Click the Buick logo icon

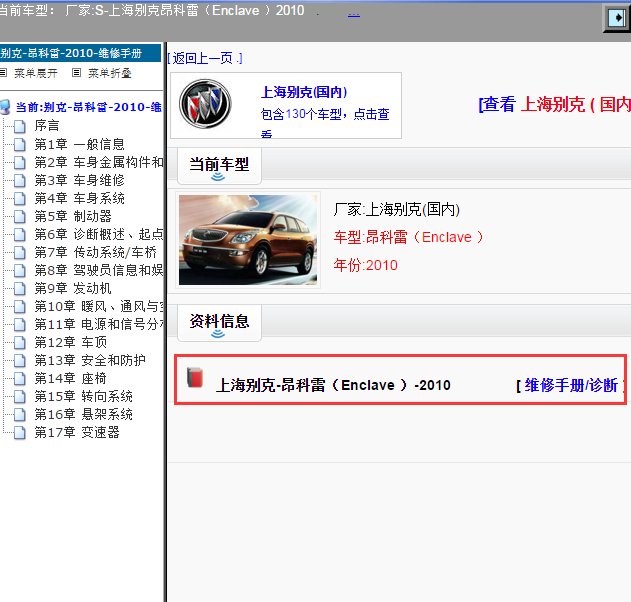coord(205,104)
